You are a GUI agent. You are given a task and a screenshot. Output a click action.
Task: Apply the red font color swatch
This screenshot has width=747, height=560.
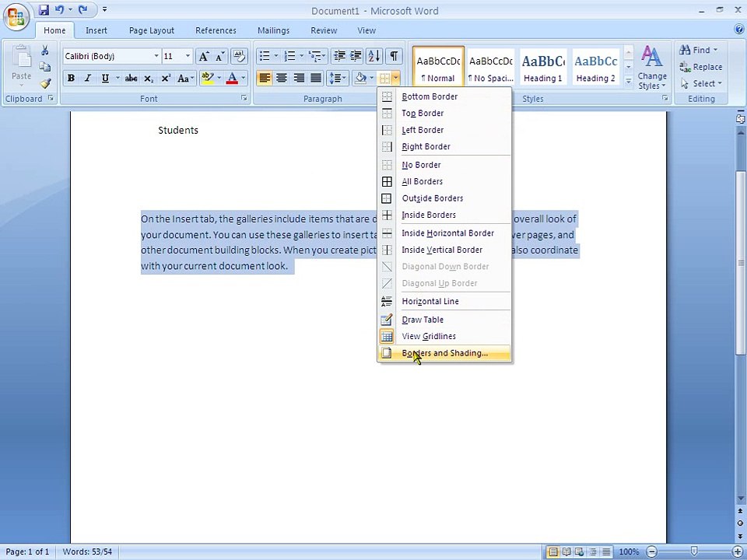(x=232, y=78)
